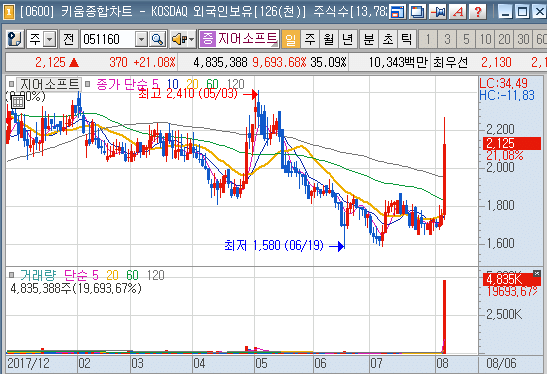The height and width of the screenshot is (374, 547).
Task: Click the data table grid icon on chart
Action: coord(18,102)
